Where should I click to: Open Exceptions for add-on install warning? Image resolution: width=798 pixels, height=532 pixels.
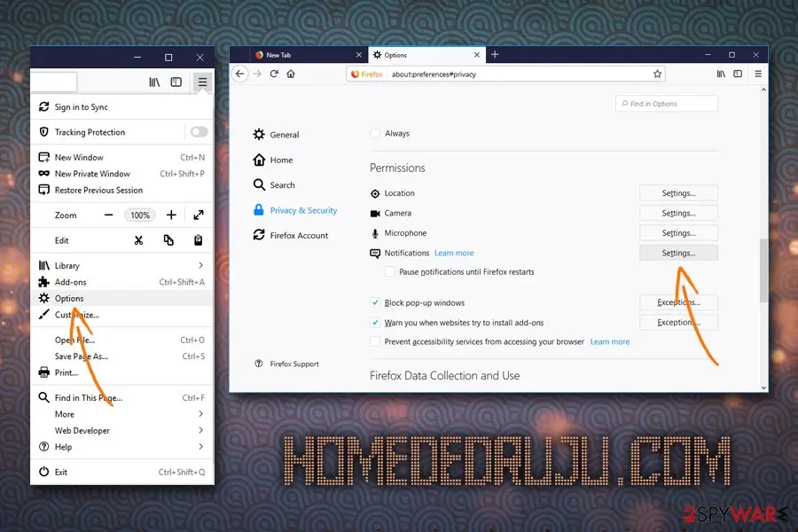[x=678, y=322]
